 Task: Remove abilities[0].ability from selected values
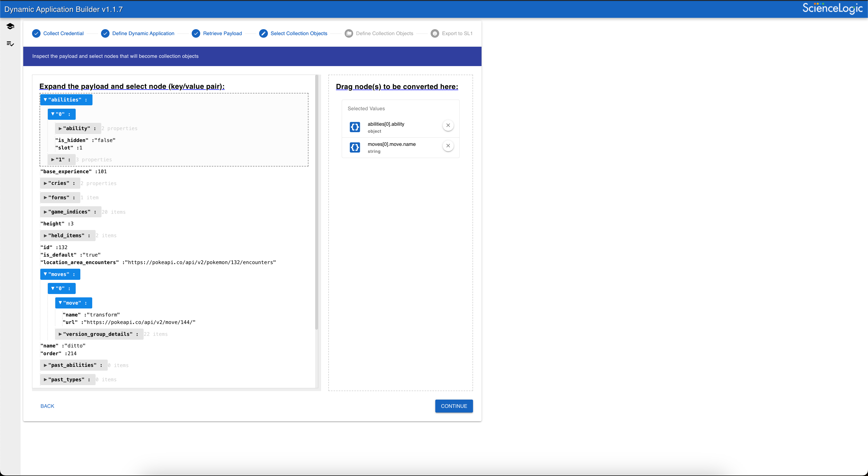click(x=448, y=125)
